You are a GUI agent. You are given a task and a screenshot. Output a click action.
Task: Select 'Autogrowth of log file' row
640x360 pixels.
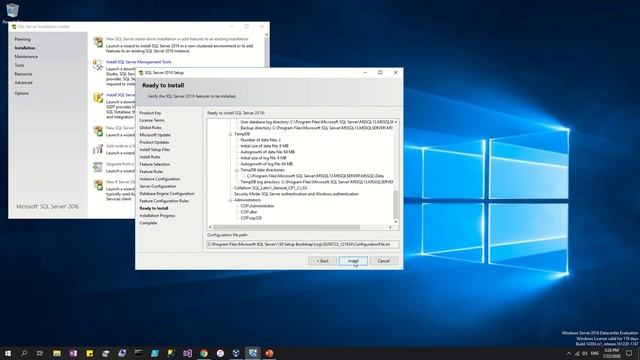coord(267,164)
